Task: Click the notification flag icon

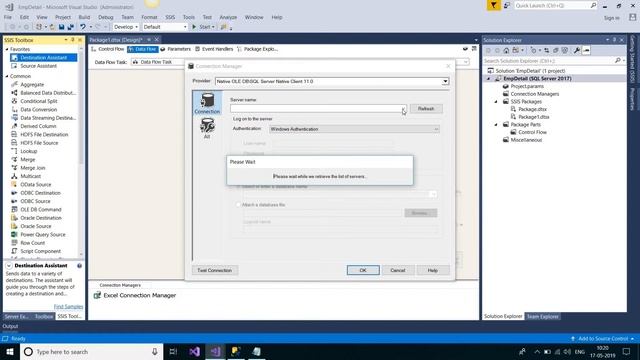Action: [493, 5]
